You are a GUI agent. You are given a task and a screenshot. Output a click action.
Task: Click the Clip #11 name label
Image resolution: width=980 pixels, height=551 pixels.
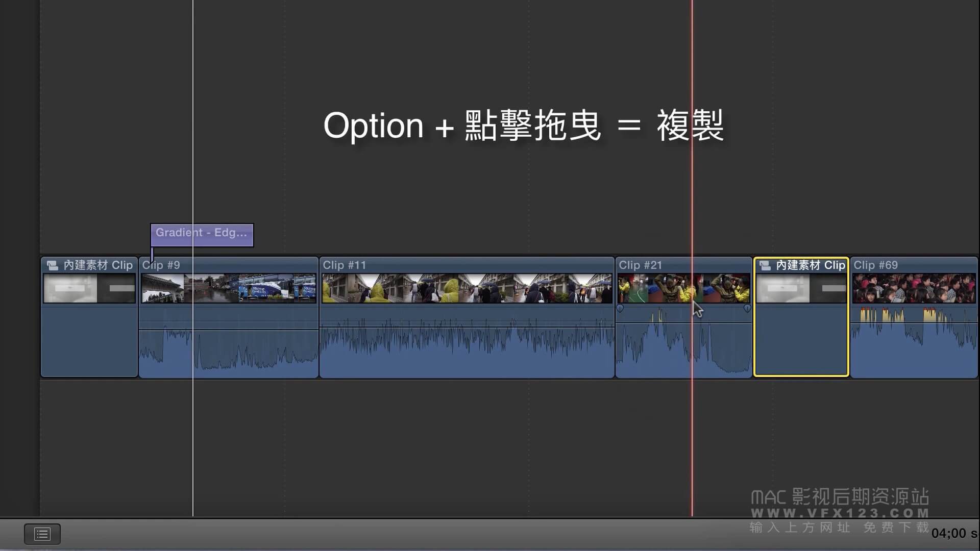[x=344, y=265]
